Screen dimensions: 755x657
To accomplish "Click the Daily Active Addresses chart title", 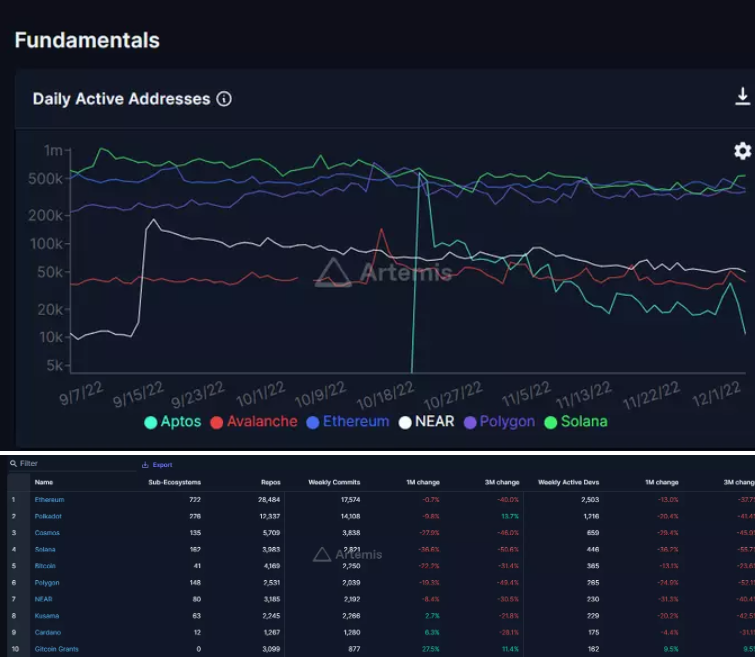I will click(121, 99).
